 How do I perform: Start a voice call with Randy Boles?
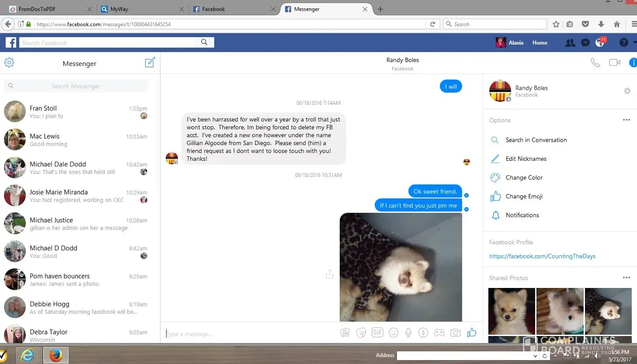coord(595,62)
